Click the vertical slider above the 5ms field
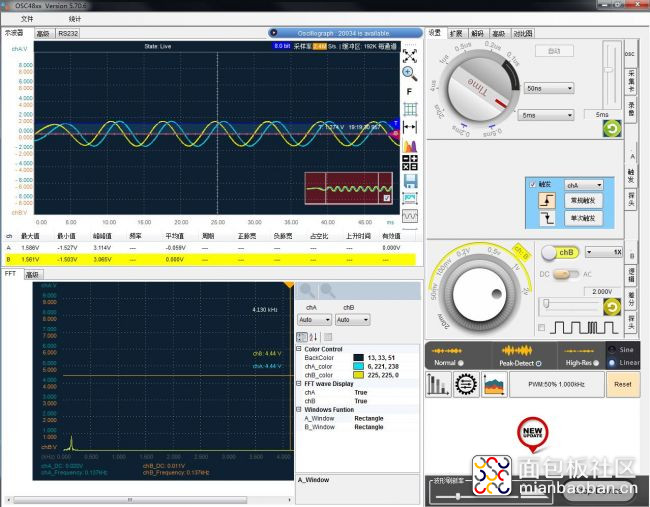The height and width of the screenshot is (507, 650). [x=609, y=73]
